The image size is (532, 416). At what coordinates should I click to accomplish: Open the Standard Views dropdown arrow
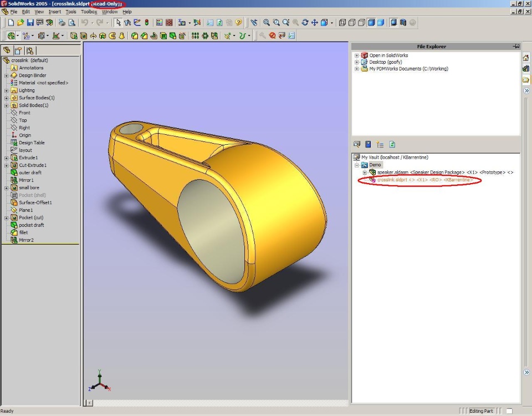331,23
